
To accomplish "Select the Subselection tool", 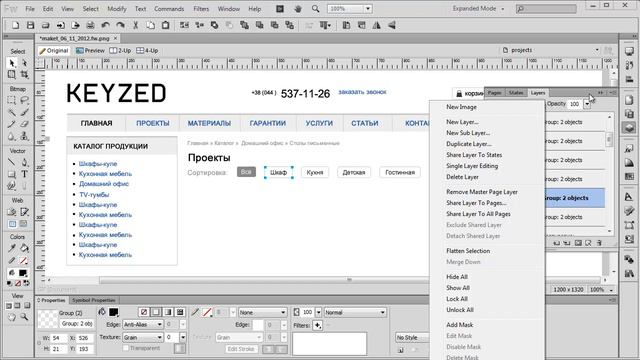I will (24, 63).
